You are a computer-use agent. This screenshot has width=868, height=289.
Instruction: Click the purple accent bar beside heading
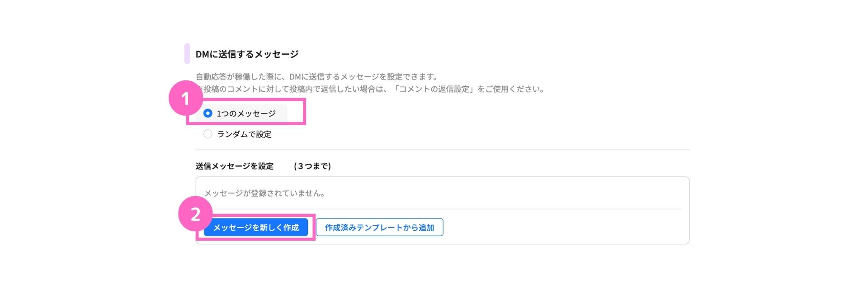[x=187, y=54]
